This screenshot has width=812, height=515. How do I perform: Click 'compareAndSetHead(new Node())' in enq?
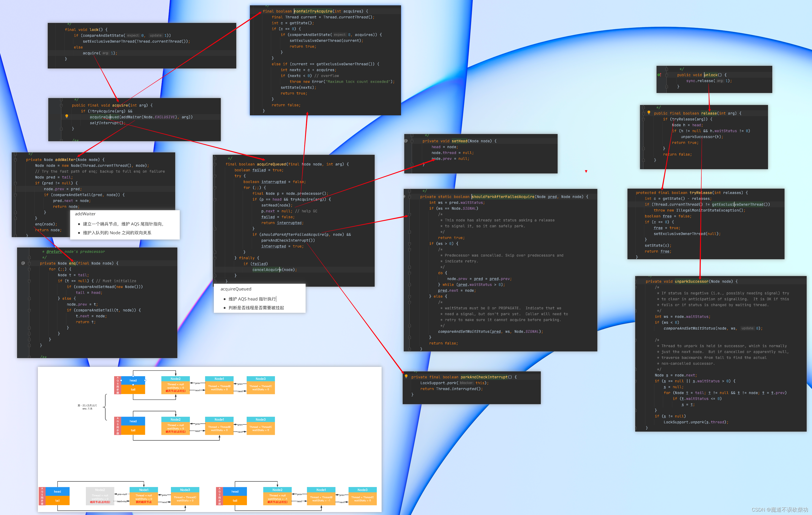coord(108,287)
